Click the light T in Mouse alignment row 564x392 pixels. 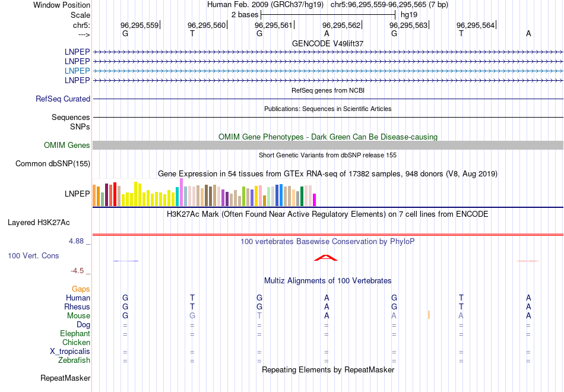tap(259, 316)
